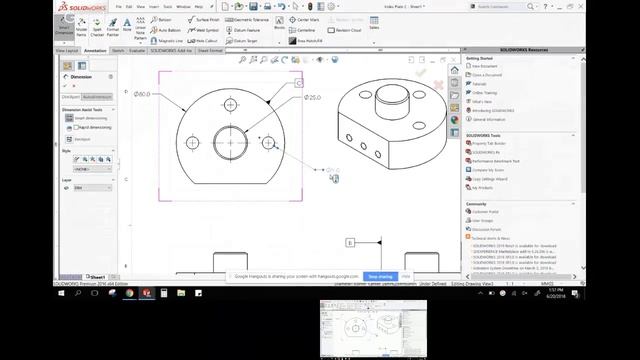Screen dimensions: 640x360
Task: Open the Appearances tab in task pane
Action: (x=454, y=120)
